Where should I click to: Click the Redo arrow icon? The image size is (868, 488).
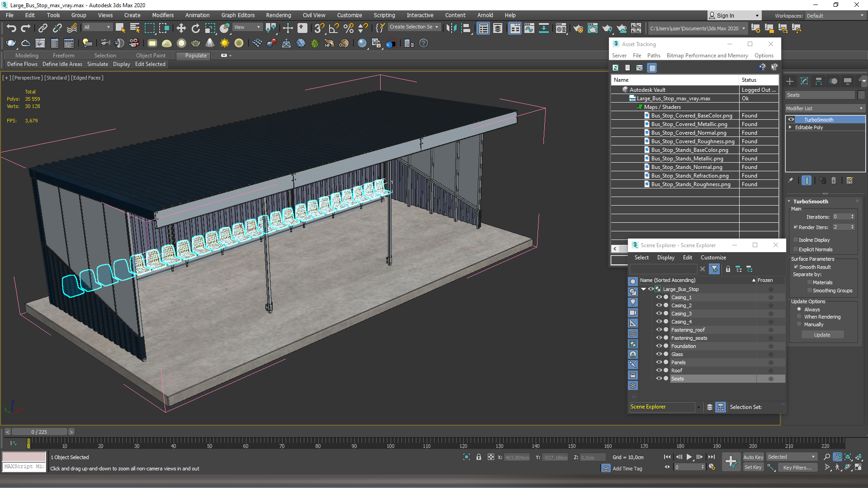click(26, 28)
